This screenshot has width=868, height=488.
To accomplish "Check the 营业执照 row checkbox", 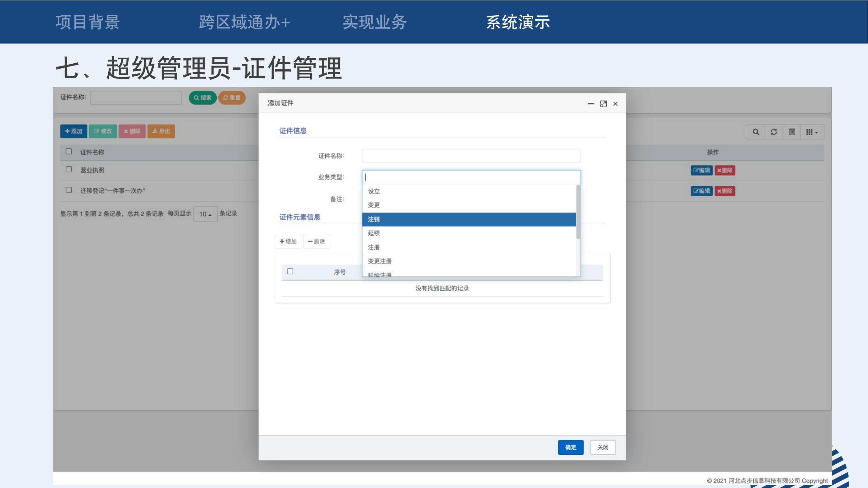I will tap(69, 169).
